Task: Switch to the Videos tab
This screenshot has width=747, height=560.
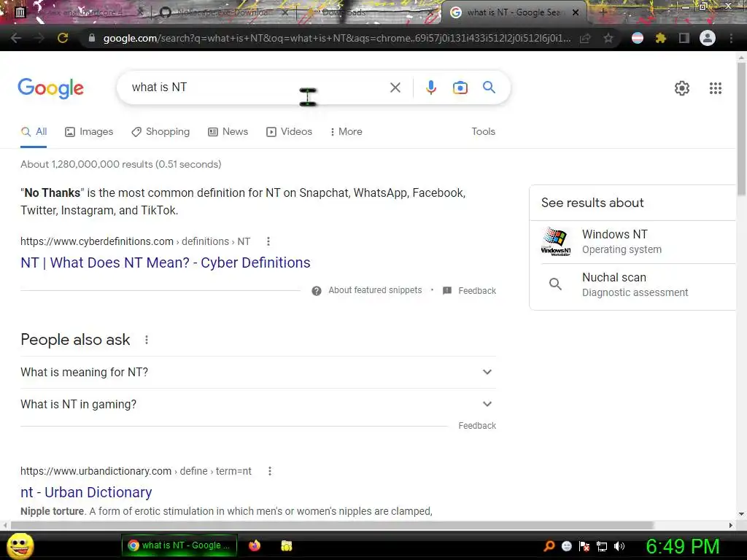Action: tap(289, 132)
